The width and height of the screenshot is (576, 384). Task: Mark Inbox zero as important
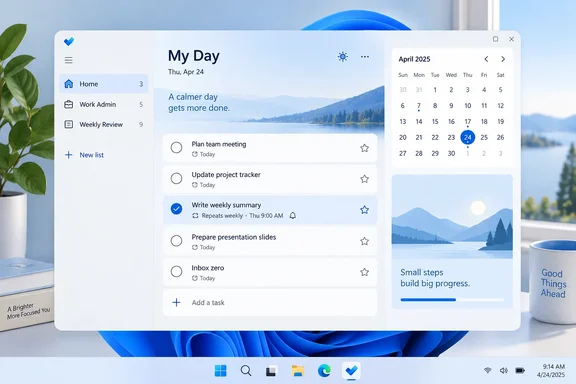pyautogui.click(x=364, y=272)
